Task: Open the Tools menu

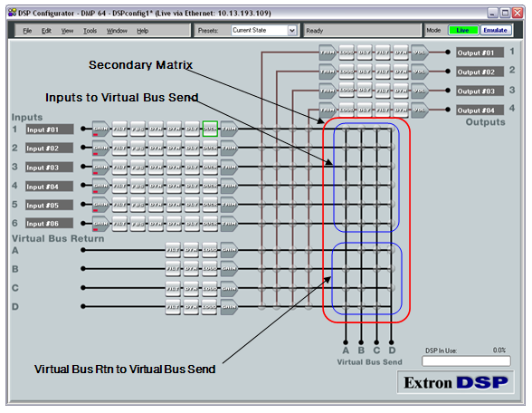Action: [90, 31]
